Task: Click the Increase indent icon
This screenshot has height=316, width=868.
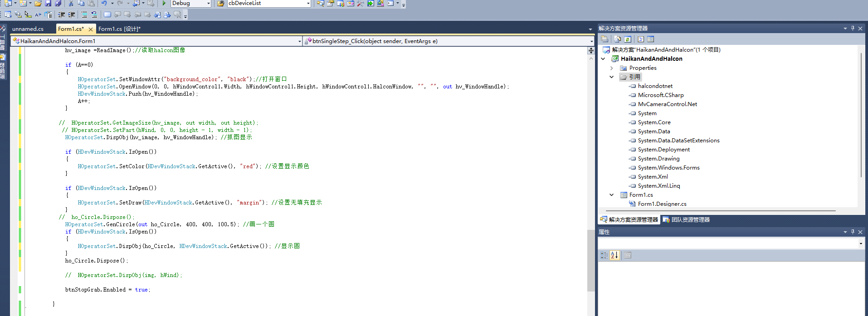Action: click(72, 15)
